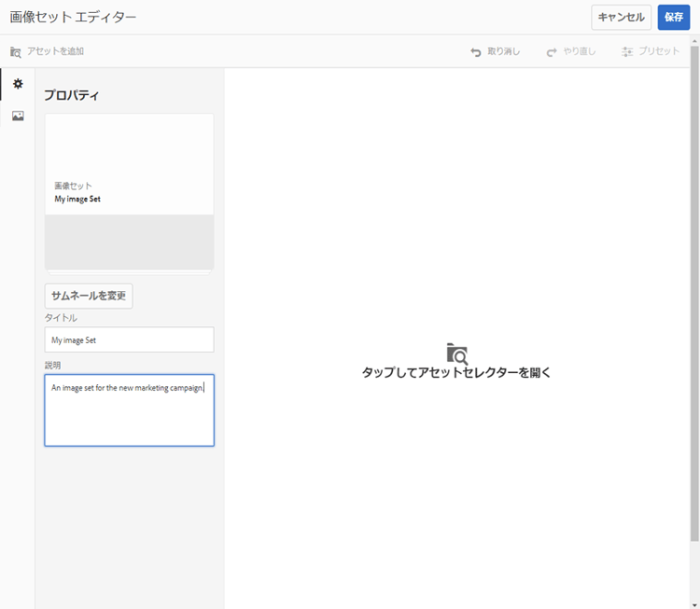Click the プロパティ panel heading
This screenshot has height=609, width=700.
tap(72, 95)
